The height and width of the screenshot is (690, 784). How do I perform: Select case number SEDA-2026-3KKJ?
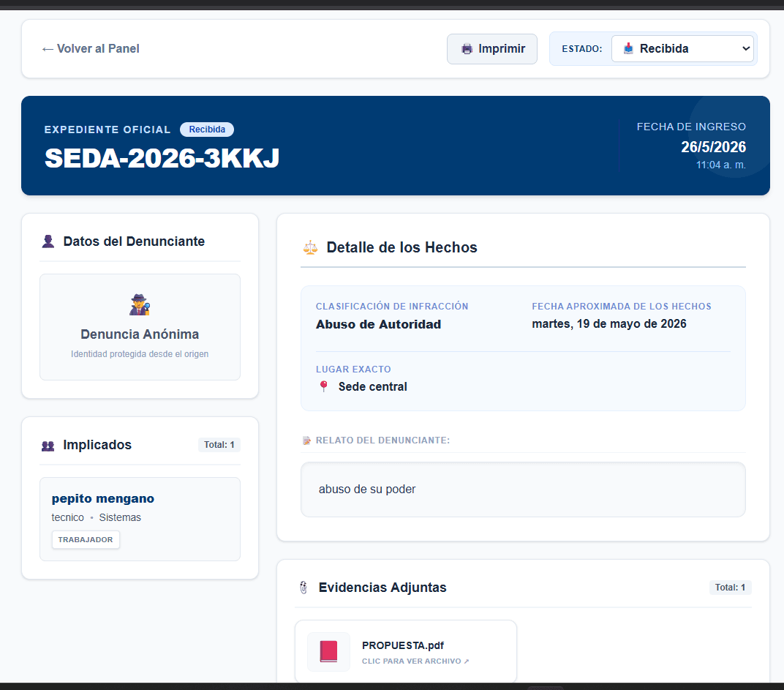[162, 158]
